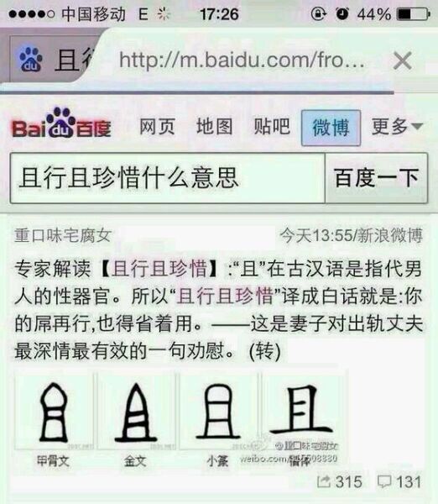The width and height of the screenshot is (438, 504).
Task: Tap the Baidu paw icon in tab
Action: tap(30, 59)
